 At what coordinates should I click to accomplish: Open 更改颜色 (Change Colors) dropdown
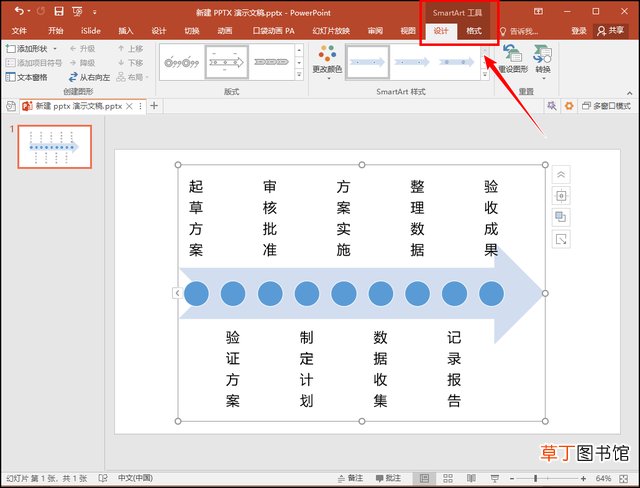pyautogui.click(x=327, y=62)
